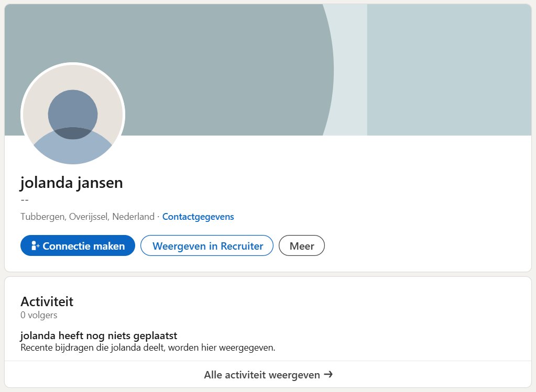Click Connectie maken to send invitation
Screen dimensions: 536x392
pyautogui.click(x=78, y=245)
